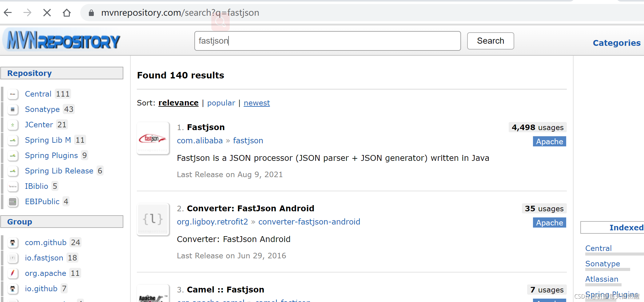644x302 pixels.
Task: Sort results by relevance
Action: (x=178, y=103)
